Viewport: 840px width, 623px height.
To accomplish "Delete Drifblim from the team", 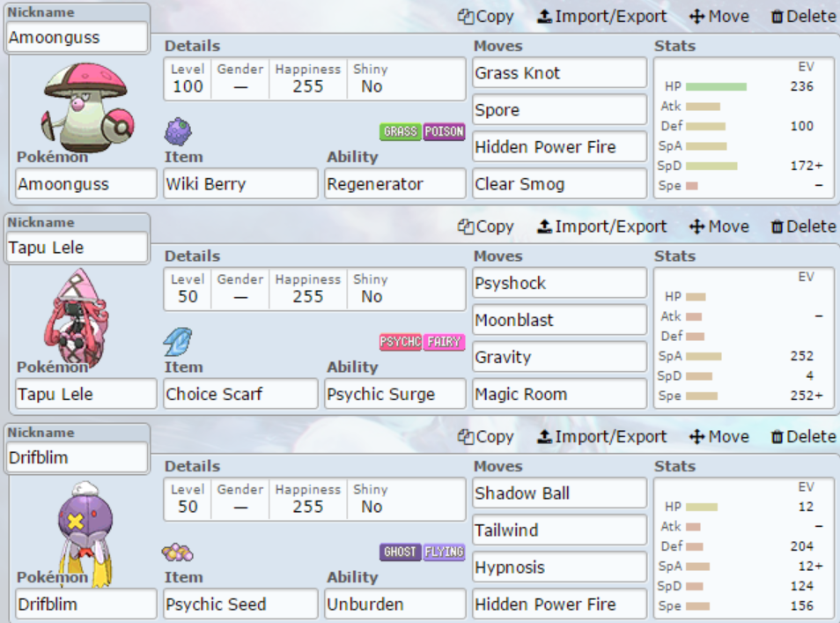I will (x=803, y=437).
